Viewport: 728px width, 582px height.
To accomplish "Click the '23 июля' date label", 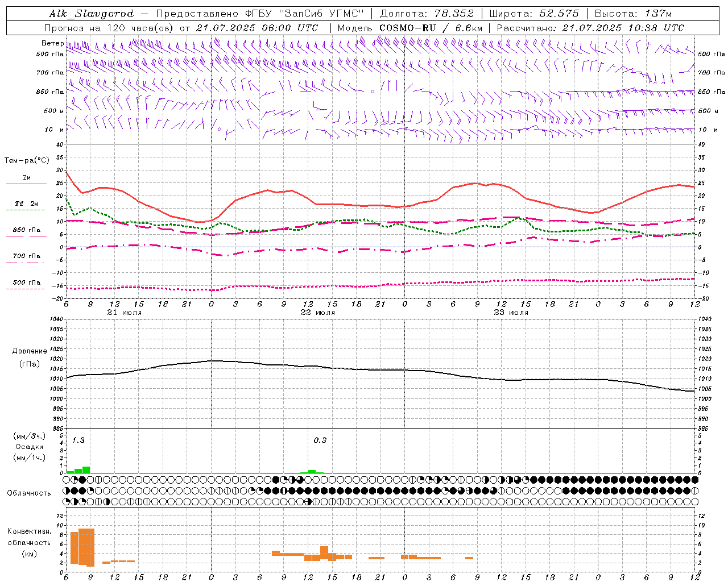I will (511, 313).
